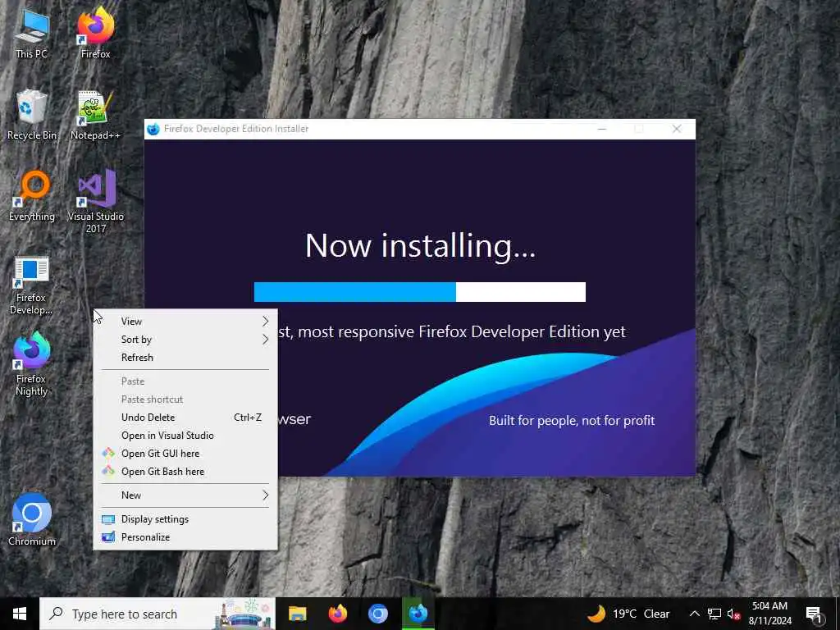840x630 pixels.
Task: Select the This PC desktop icon
Action: point(32,34)
